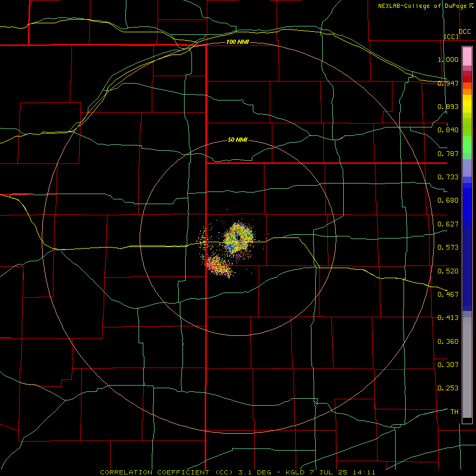Click the 0.307 scale label
The width and height of the screenshot is (476, 476).
coord(448,364)
